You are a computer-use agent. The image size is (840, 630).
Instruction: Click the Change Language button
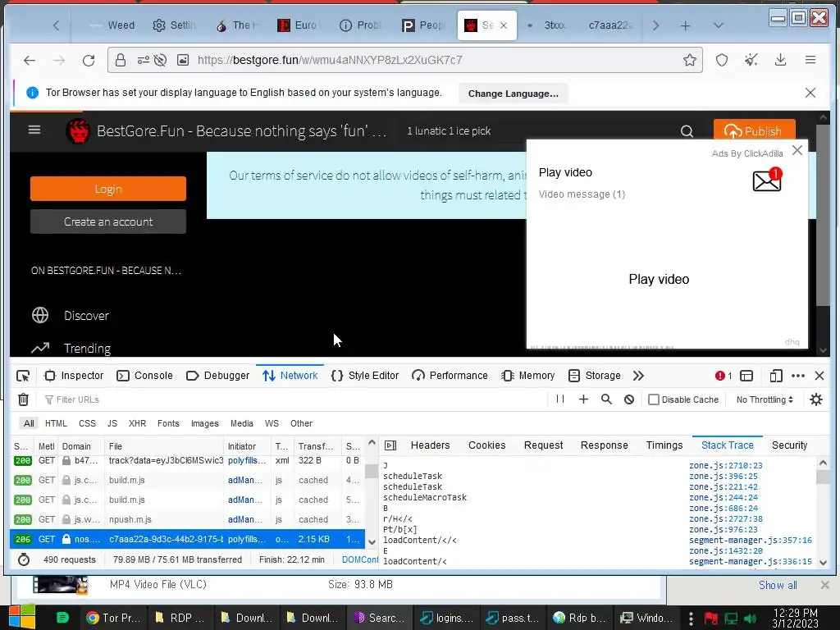[514, 94]
